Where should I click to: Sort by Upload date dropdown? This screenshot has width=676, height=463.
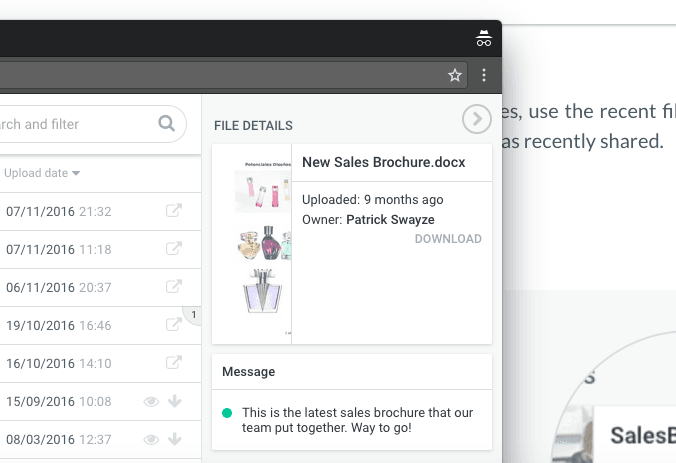point(42,173)
